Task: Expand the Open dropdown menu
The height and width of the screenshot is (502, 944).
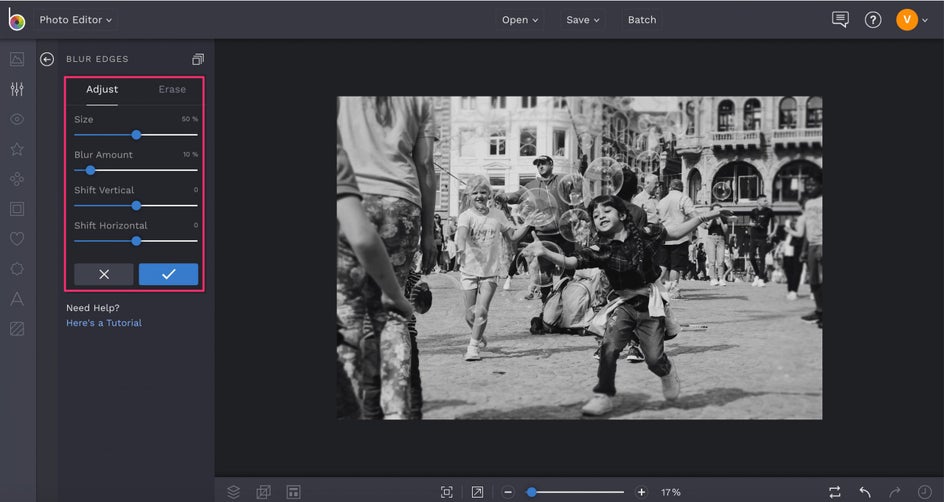Action: [x=520, y=20]
